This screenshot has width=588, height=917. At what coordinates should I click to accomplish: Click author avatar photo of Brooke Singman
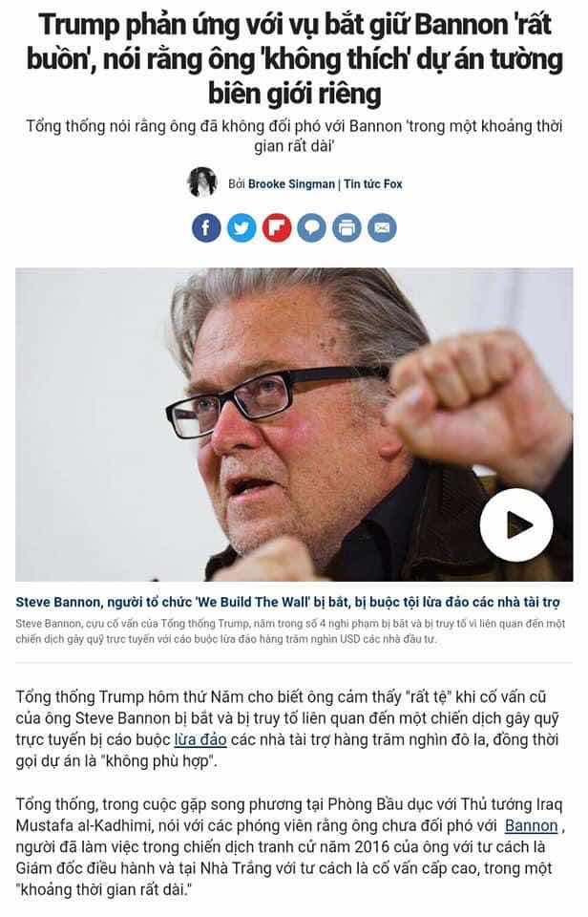[x=202, y=181]
